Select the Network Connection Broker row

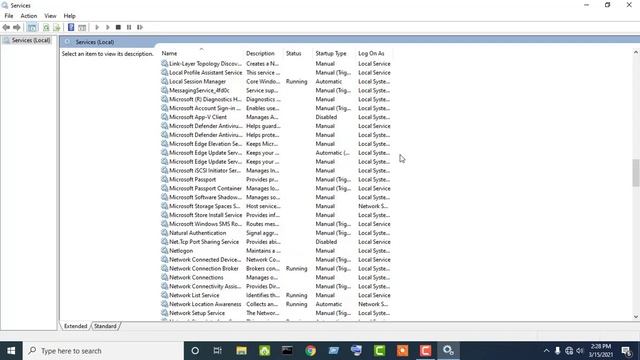point(276,269)
